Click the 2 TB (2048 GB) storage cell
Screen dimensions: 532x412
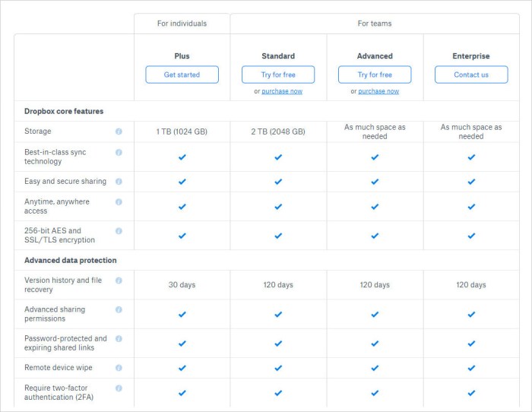pyautogui.click(x=278, y=132)
